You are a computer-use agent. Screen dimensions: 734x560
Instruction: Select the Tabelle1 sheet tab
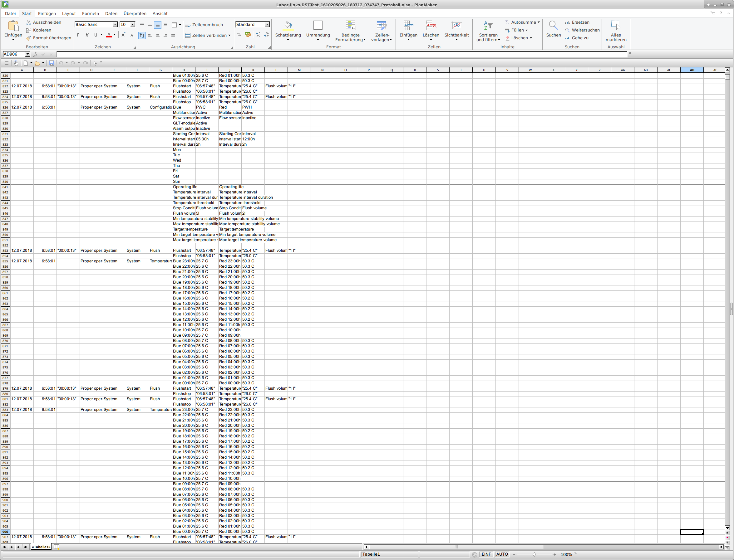[41, 547]
